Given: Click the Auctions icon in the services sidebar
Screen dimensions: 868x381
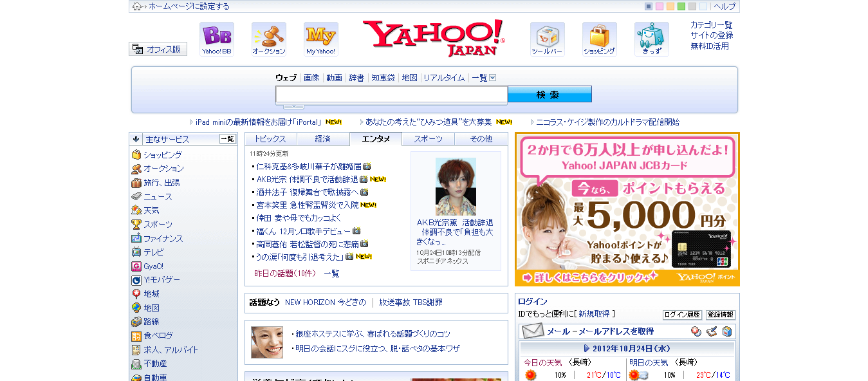Looking at the screenshot, I should click(x=136, y=169).
